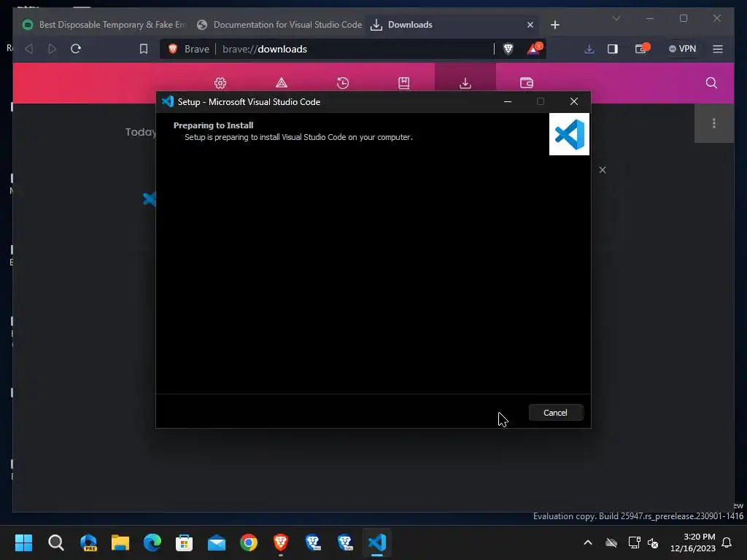Close the Downloads tab
This screenshot has width=747, height=560.
[x=530, y=25]
